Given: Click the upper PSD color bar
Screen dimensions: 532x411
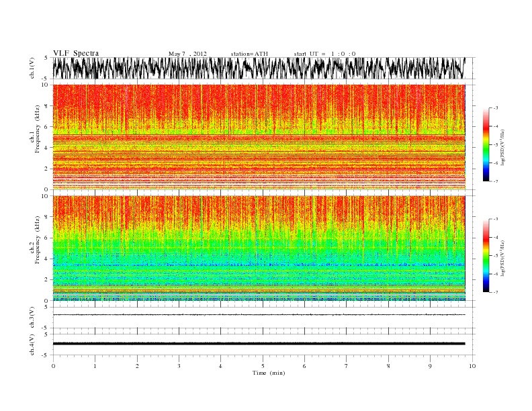Looking at the screenshot, I should [x=486, y=144].
